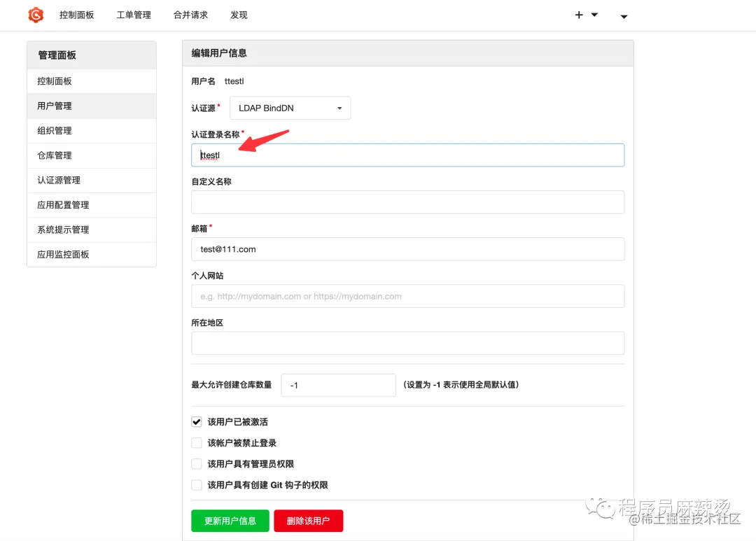Click the username value ttestl
Viewport: 756px width, 541px height.
tap(234, 81)
